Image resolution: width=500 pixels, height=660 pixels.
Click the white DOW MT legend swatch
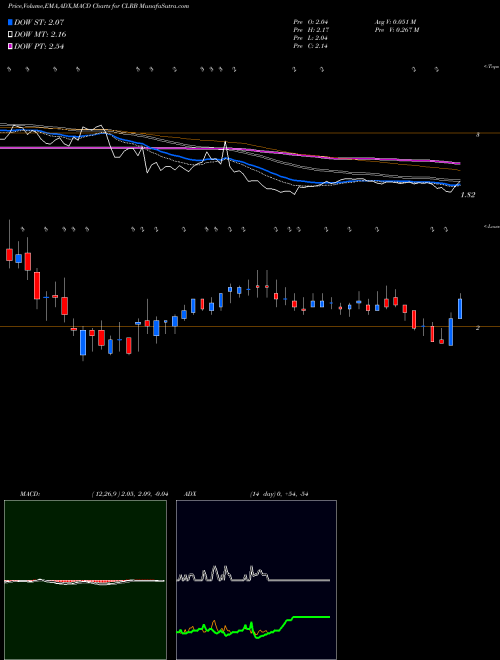point(11,35)
